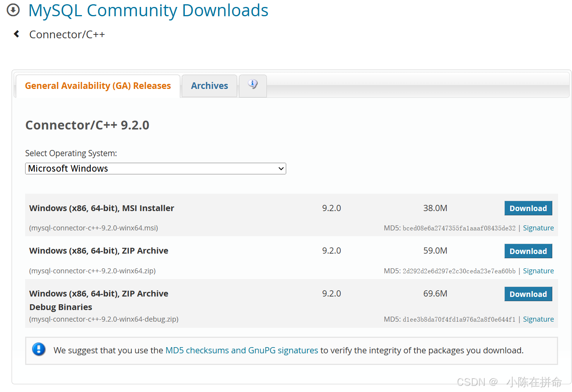572x392 pixels.
Task: Click the 38.0M file size value
Action: pyautogui.click(x=435, y=208)
